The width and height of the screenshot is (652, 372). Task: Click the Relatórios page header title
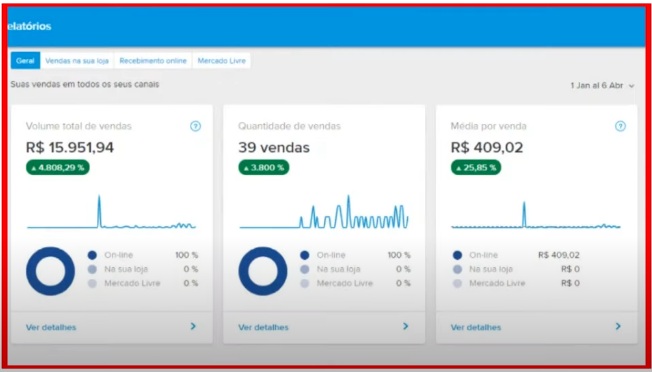point(29,26)
